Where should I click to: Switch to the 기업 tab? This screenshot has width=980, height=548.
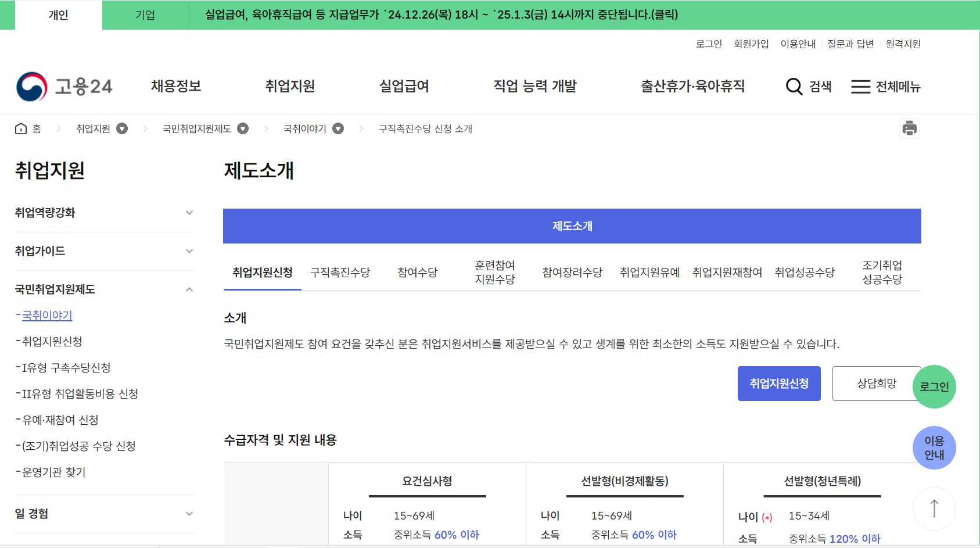click(x=145, y=15)
